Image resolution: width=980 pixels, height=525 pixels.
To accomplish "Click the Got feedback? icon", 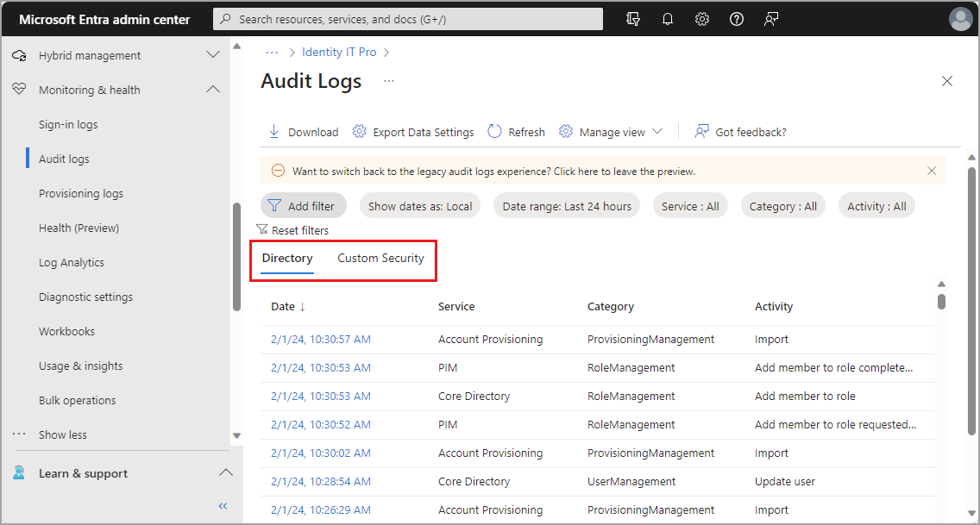I will pyautogui.click(x=700, y=131).
